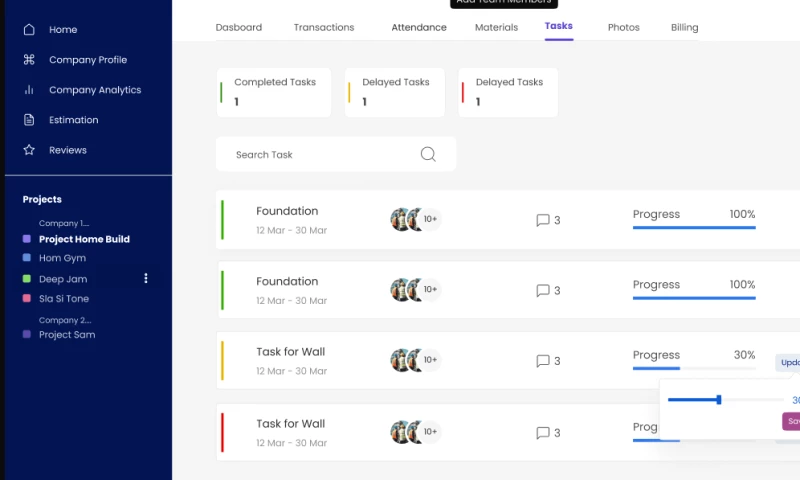Image resolution: width=800 pixels, height=480 pixels.
Task: Open Home in the sidebar
Action: point(63,30)
